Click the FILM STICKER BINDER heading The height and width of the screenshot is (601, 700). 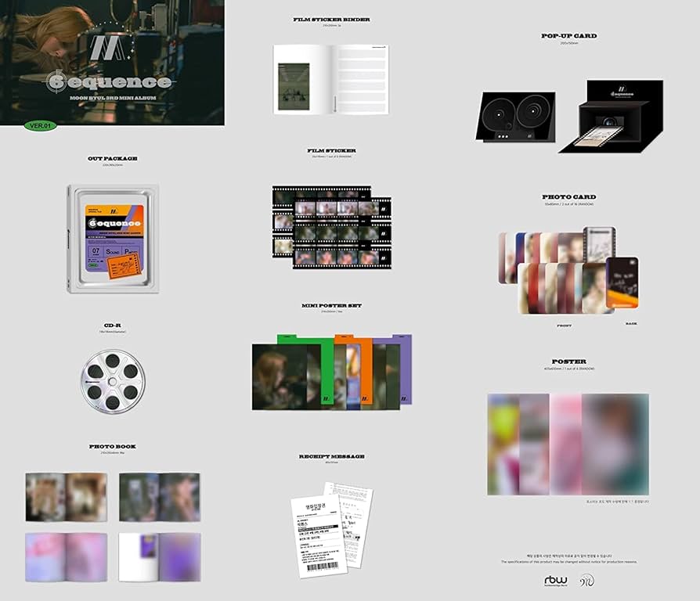click(x=331, y=20)
